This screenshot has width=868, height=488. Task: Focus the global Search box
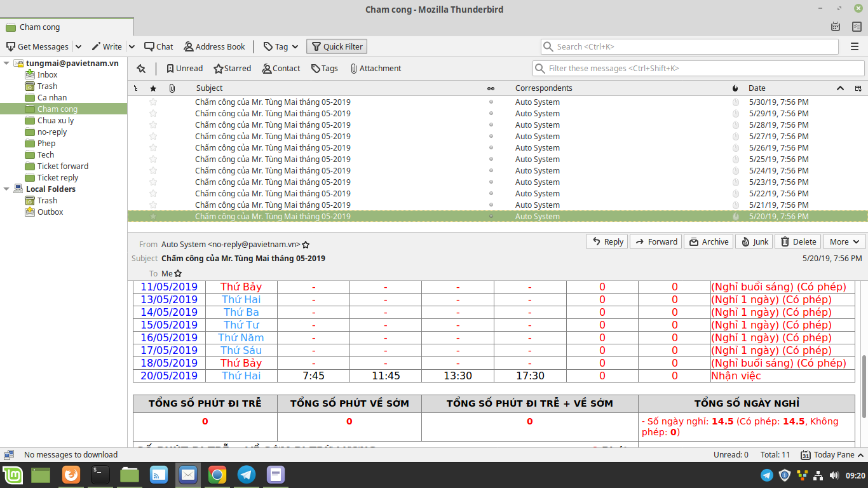(x=689, y=46)
